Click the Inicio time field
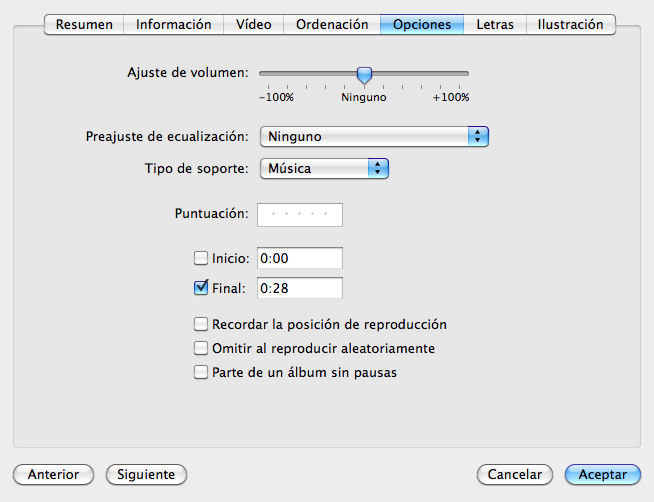The width and height of the screenshot is (654, 502). [300, 258]
